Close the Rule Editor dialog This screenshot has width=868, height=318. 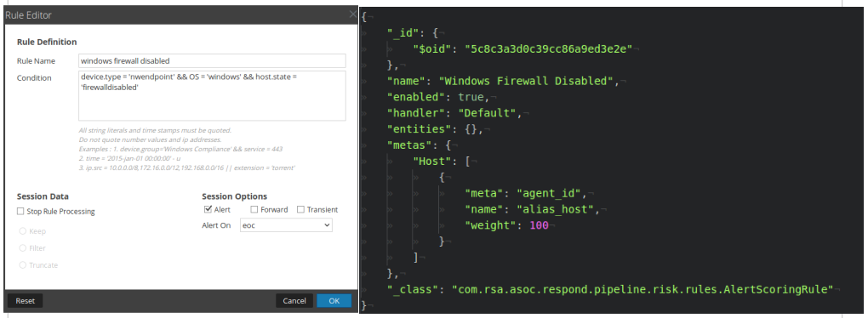click(x=352, y=15)
